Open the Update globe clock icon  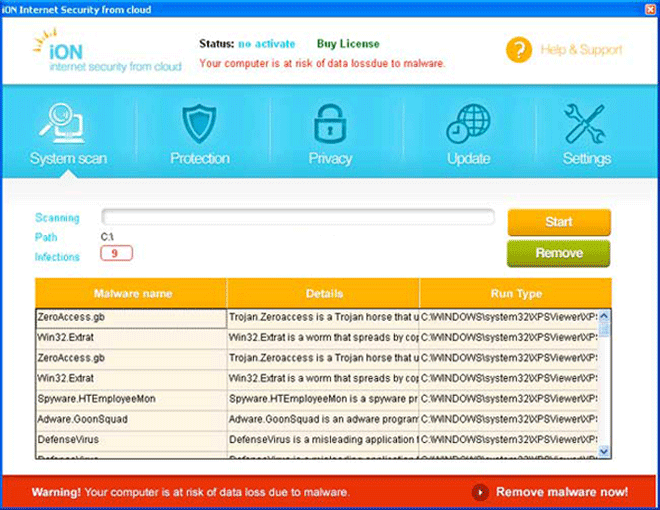click(x=468, y=124)
